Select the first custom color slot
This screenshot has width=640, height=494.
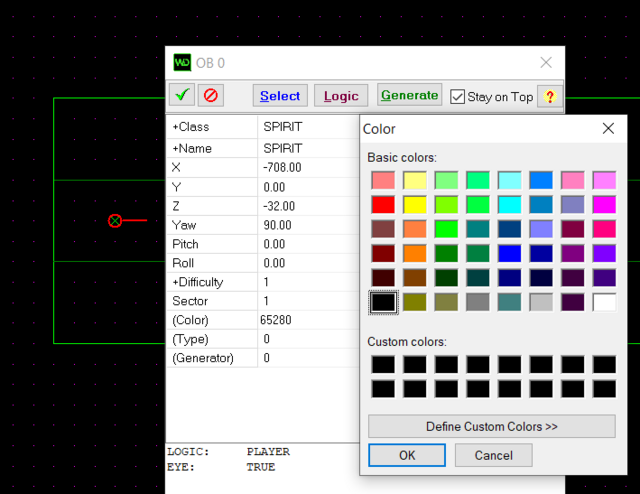click(383, 364)
